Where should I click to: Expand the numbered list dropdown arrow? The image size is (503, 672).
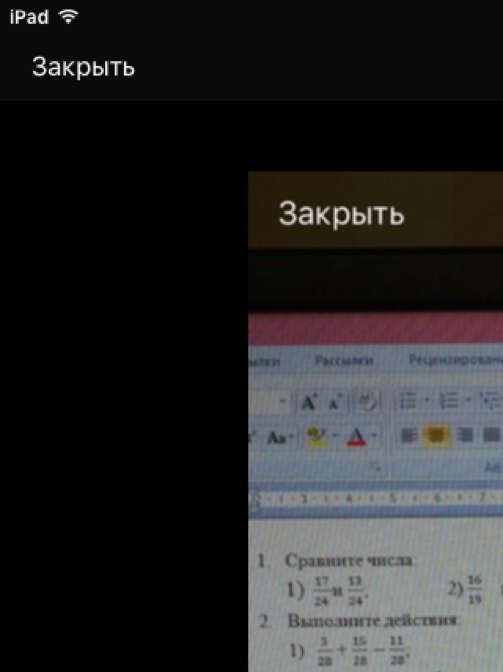[x=468, y=401]
